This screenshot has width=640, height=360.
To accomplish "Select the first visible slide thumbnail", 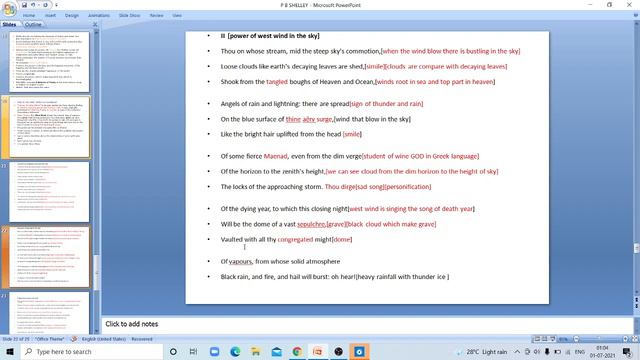I will point(49,62).
